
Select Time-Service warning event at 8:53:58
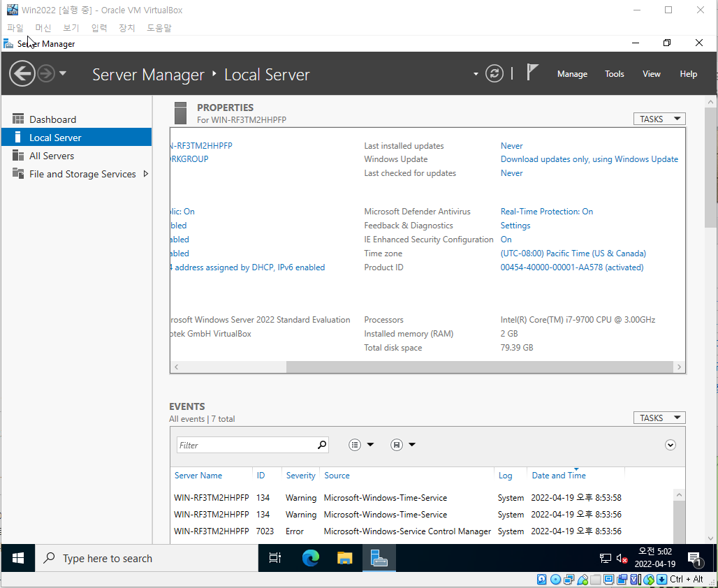421,498
